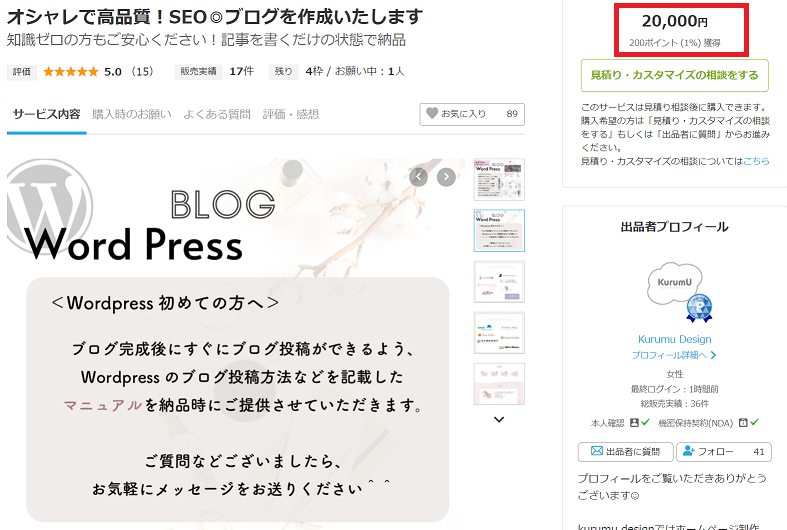Click the 17件 sales count
Image resolution: width=787 pixels, height=530 pixels.
point(241,71)
